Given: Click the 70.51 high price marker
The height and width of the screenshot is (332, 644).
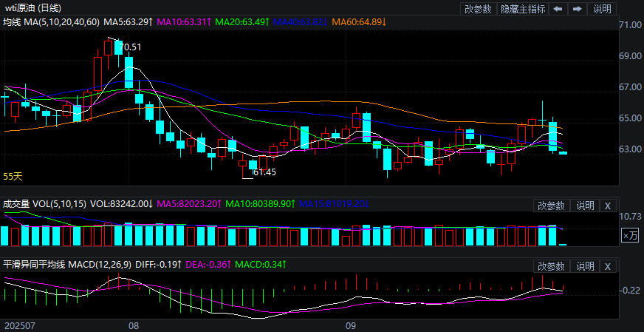Looking at the screenshot, I should 130,47.
